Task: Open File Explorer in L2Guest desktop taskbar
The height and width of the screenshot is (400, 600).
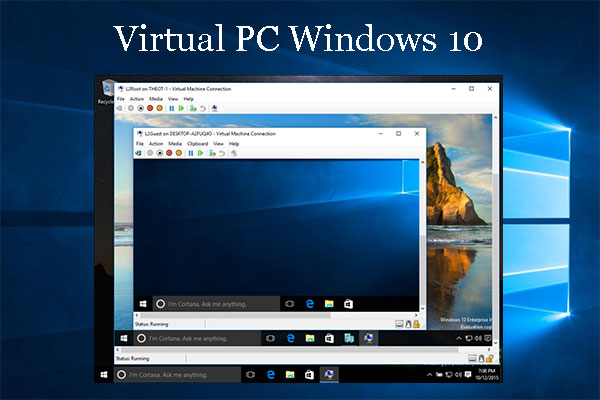Action: click(x=329, y=304)
